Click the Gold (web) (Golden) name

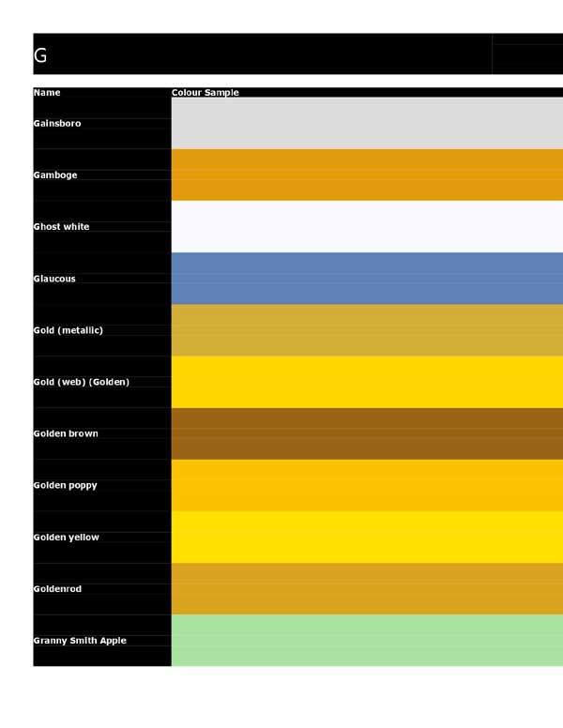pyautogui.click(x=82, y=382)
